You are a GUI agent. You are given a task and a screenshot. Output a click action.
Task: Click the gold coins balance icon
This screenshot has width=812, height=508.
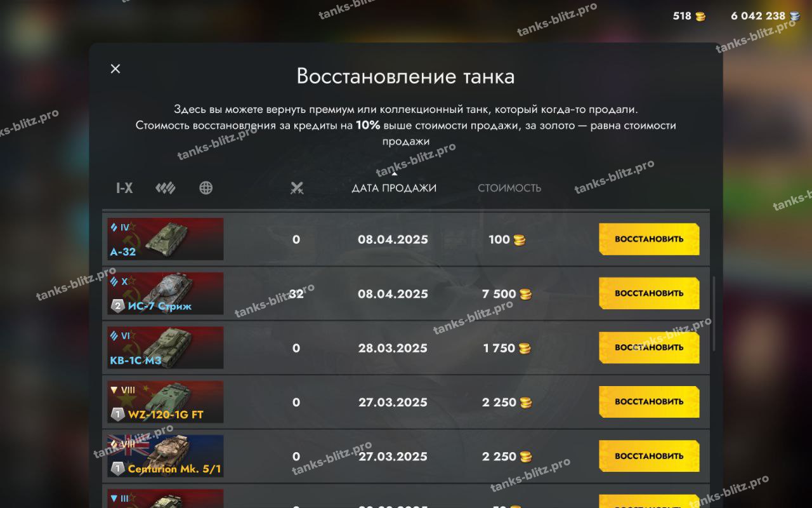coord(700,16)
